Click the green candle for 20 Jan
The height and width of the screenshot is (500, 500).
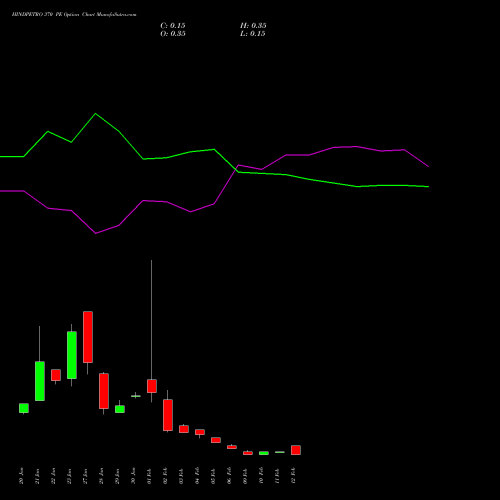point(24,408)
